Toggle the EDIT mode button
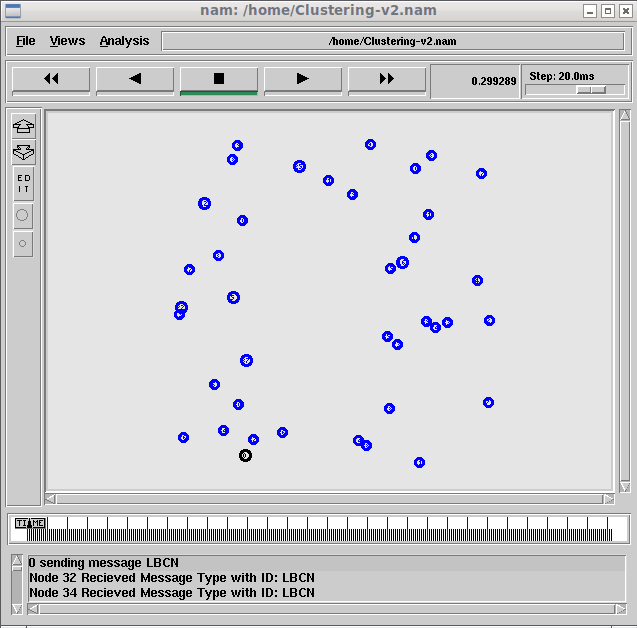The height and width of the screenshot is (628, 637). [24, 184]
